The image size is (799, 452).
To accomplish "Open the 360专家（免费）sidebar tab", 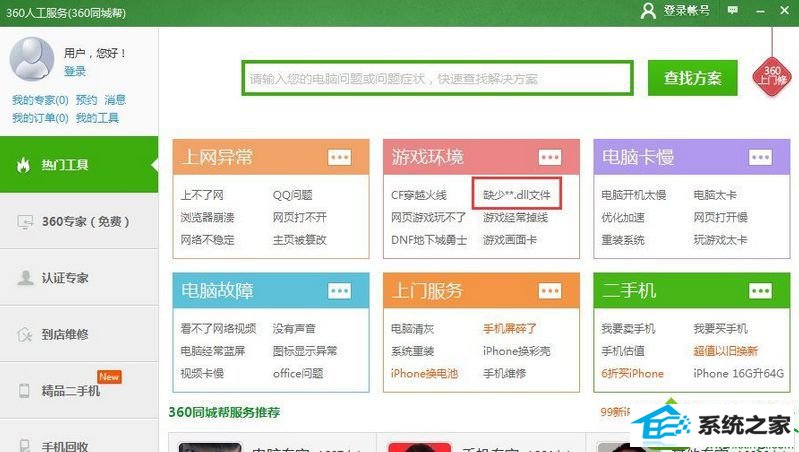I will (x=79, y=221).
